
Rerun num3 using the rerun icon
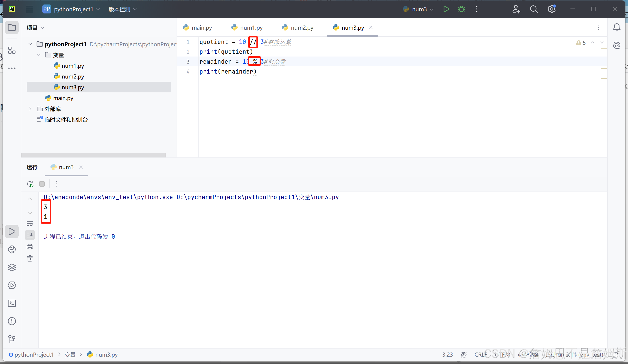click(30, 184)
